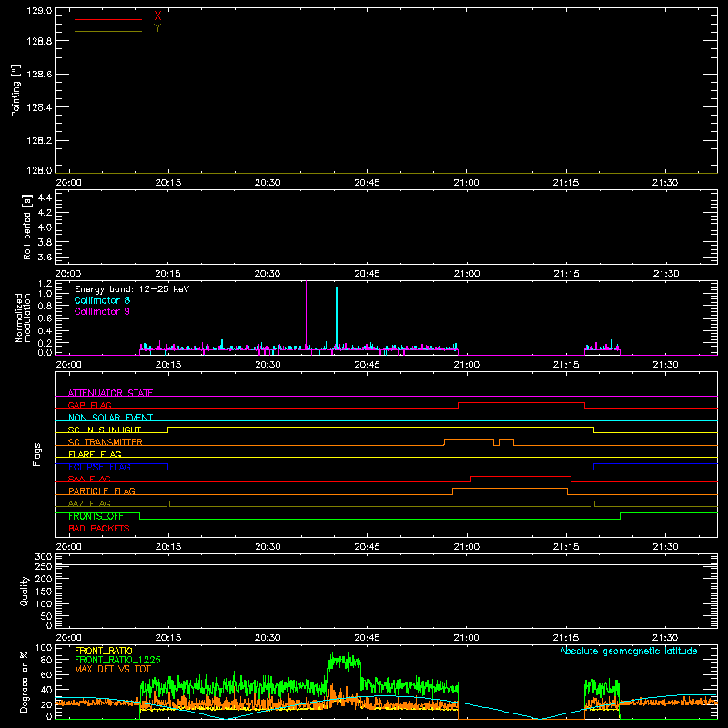This screenshot has width=728, height=728.
Task: Click the 128.2 pointing tick value
Action: (x=39, y=141)
